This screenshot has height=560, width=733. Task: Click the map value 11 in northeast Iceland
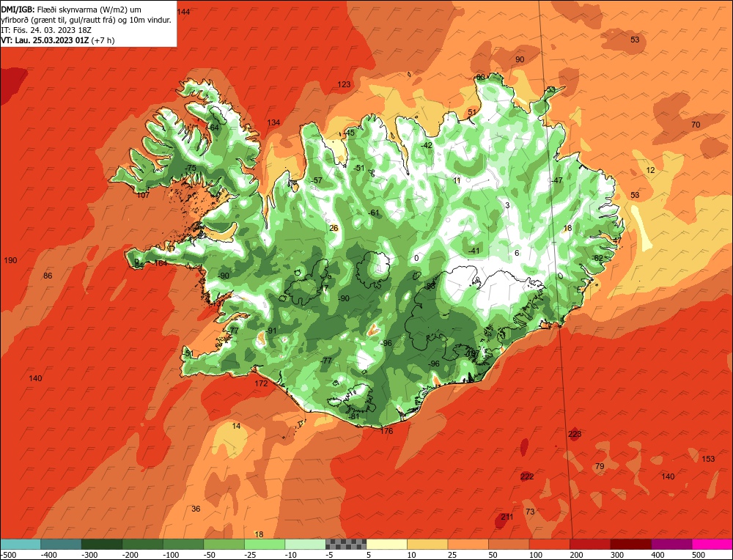[457, 180]
